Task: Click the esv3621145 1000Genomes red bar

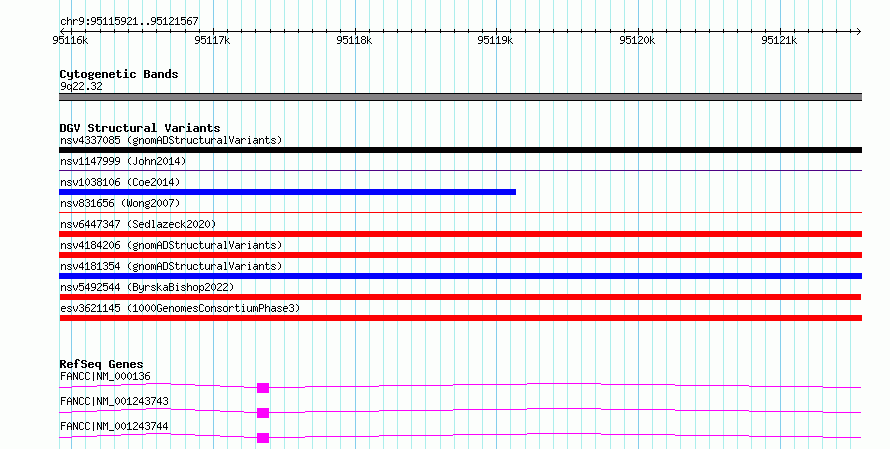Action: coord(460,318)
